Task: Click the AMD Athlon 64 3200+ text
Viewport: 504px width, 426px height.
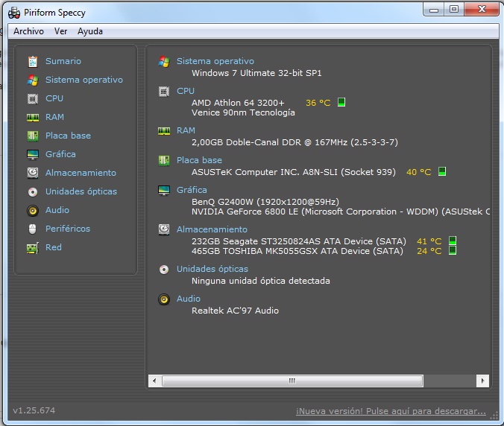Action: click(238, 103)
